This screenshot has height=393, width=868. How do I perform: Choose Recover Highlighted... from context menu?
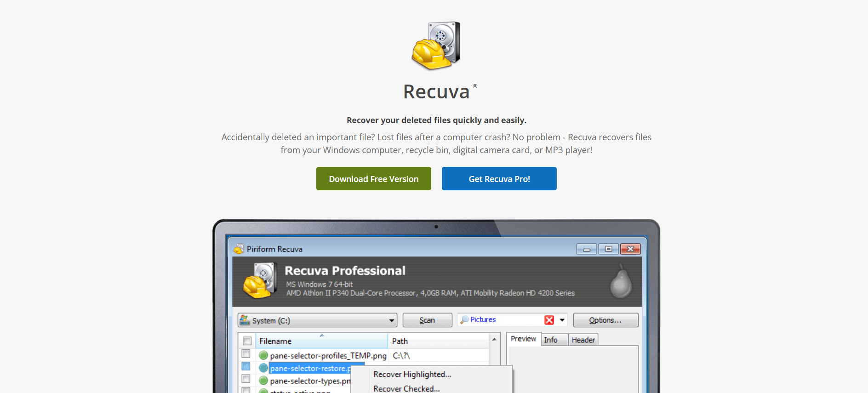(412, 375)
